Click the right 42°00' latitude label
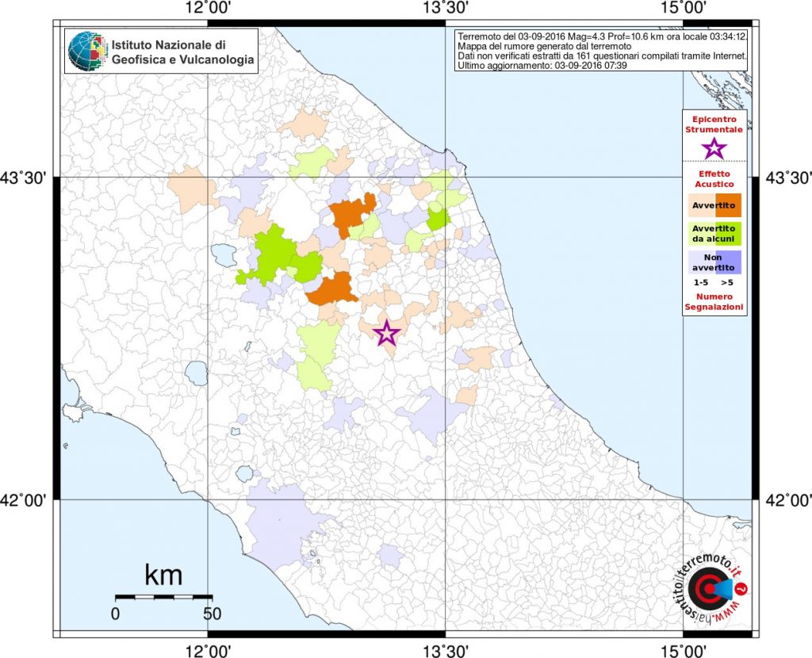Viewport: 812px width, 658px height. point(788,500)
